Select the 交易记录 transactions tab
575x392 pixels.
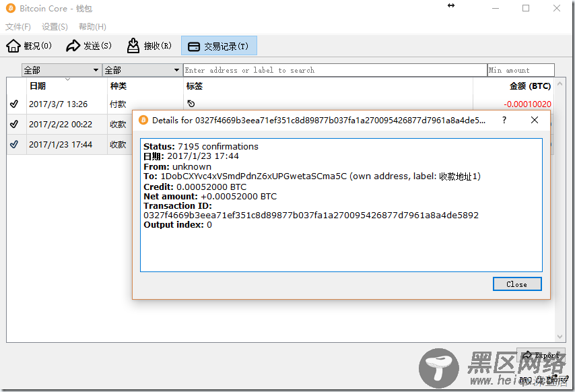click(219, 46)
